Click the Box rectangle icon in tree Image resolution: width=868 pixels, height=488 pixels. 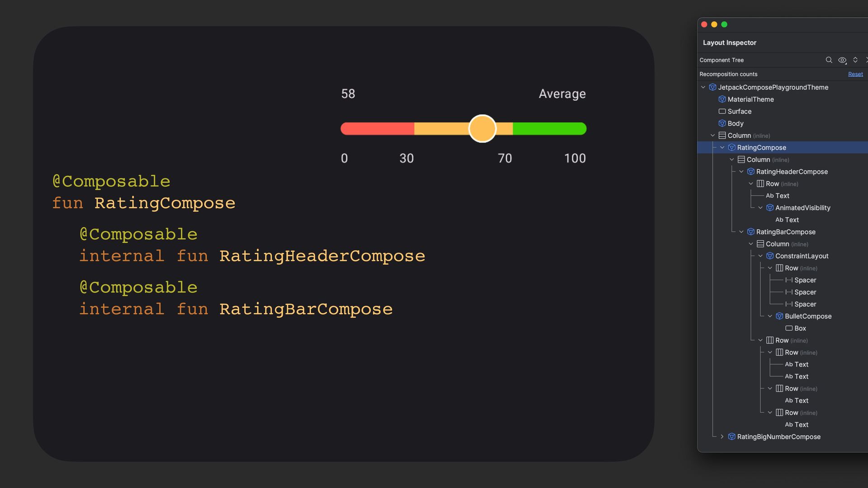[x=789, y=328]
